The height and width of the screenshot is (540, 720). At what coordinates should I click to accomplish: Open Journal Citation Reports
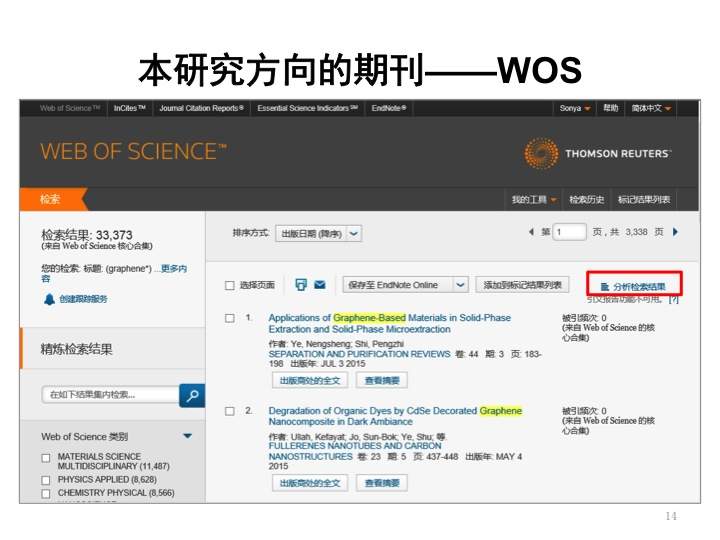pos(201,108)
